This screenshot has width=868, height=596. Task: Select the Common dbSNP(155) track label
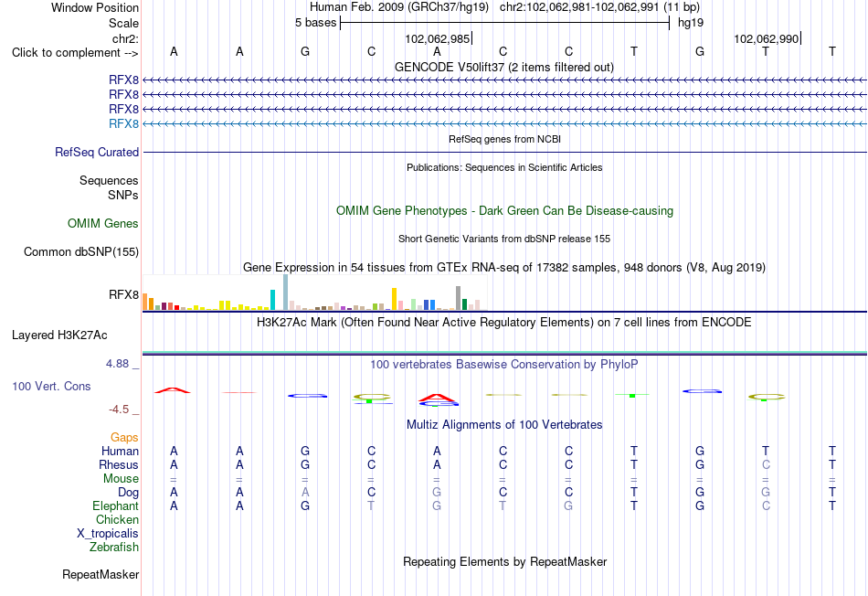point(80,251)
